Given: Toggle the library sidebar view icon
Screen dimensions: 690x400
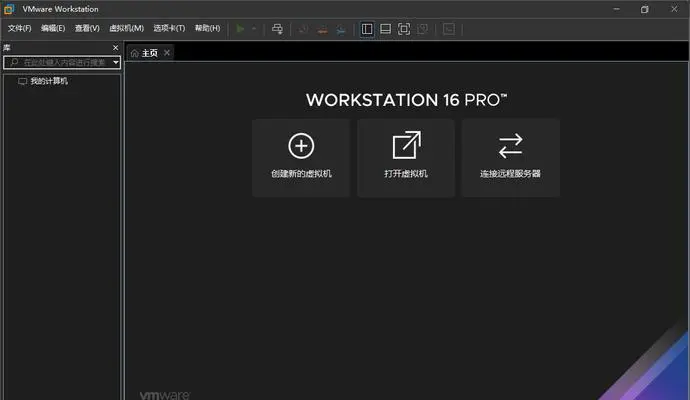Looking at the screenshot, I should pyautogui.click(x=367, y=29).
